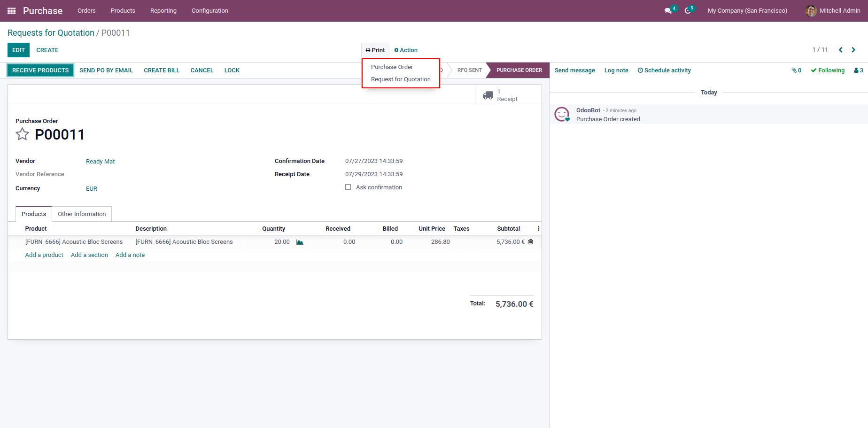Open company switcher My Company (San Francisco)
The height and width of the screenshot is (428, 868).
[x=747, y=11]
